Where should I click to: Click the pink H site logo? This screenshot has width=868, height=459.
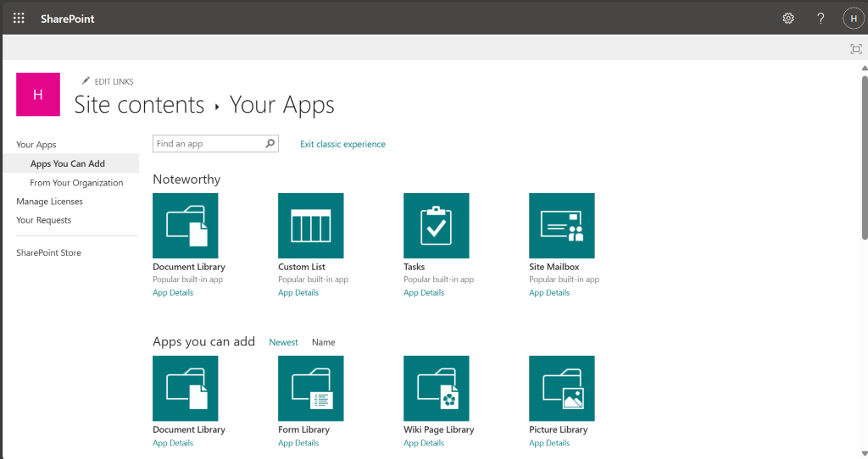38,95
